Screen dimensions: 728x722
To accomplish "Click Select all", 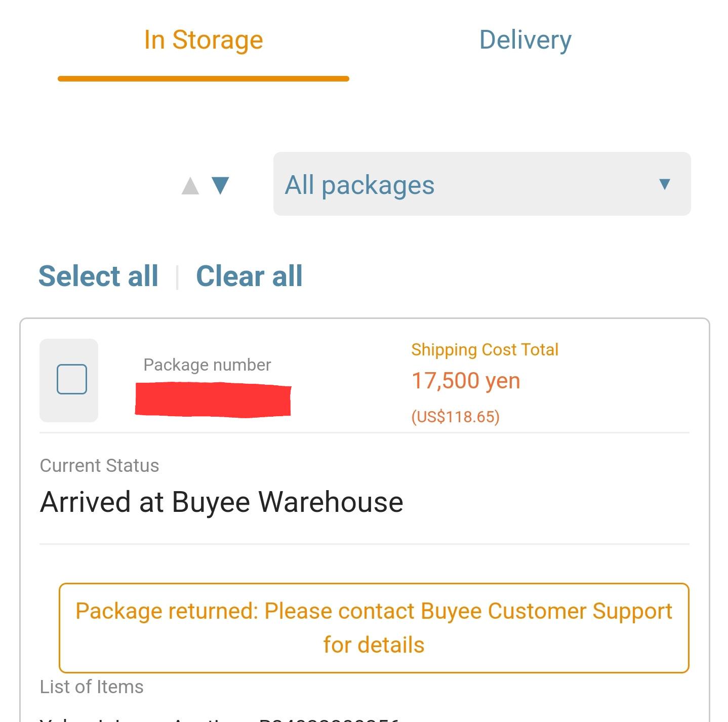I will (x=98, y=276).
